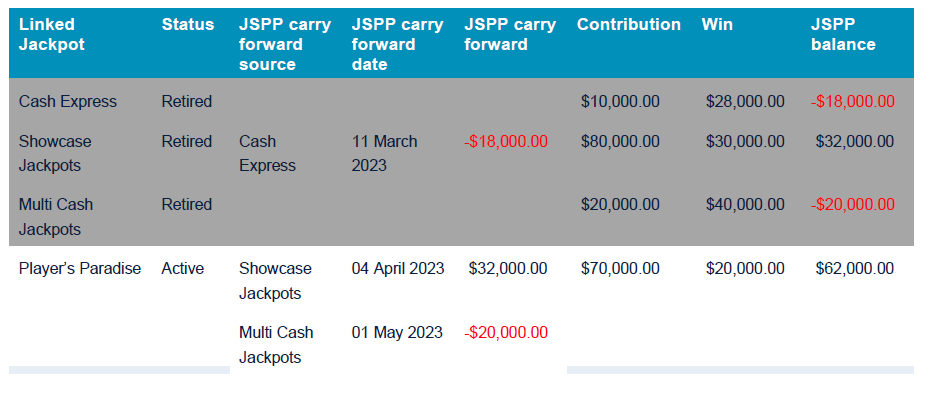928x402 pixels.
Task: Select the Cash Express linked jackpot cell
Action: pos(67,101)
